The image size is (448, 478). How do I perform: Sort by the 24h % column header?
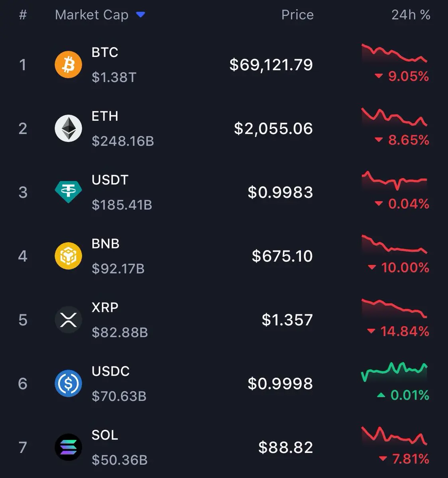[x=411, y=15]
